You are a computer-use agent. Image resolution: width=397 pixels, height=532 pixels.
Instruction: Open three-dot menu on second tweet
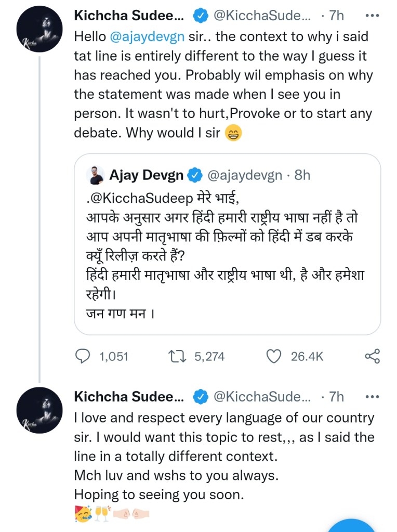373,397
